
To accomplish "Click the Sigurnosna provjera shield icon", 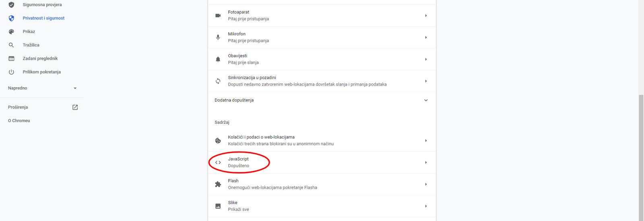I will pos(11,5).
